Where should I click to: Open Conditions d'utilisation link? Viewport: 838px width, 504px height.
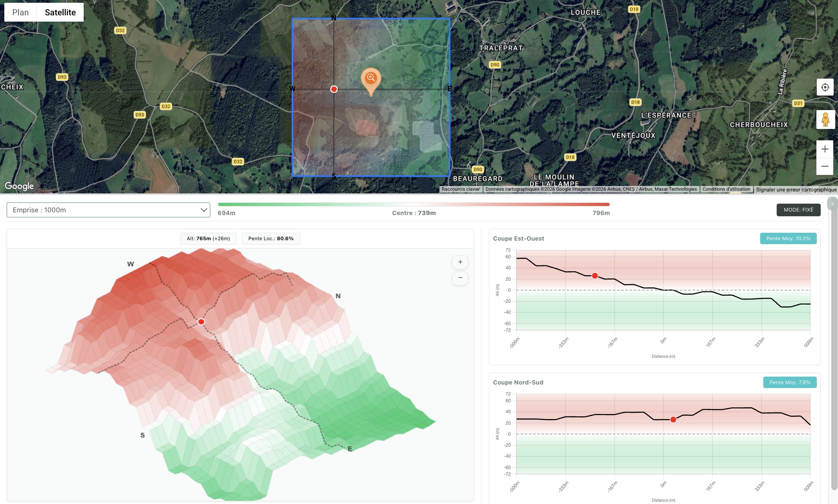(726, 189)
